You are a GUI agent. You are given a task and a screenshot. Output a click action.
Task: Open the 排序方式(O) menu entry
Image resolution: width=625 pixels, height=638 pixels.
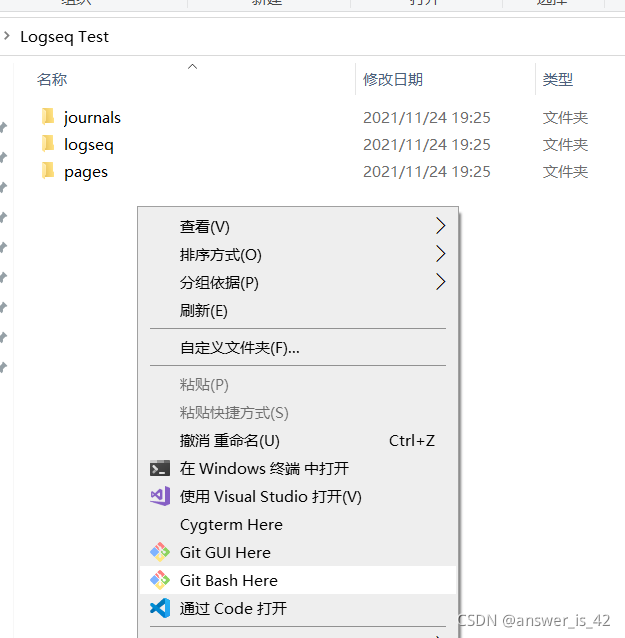(x=298, y=254)
